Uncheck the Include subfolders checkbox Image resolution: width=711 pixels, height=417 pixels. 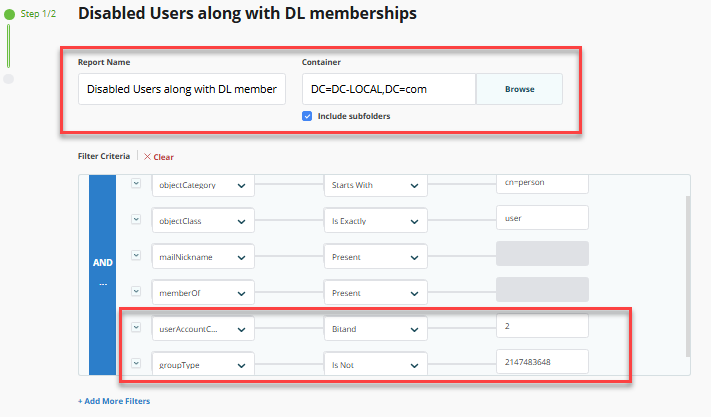[308, 116]
